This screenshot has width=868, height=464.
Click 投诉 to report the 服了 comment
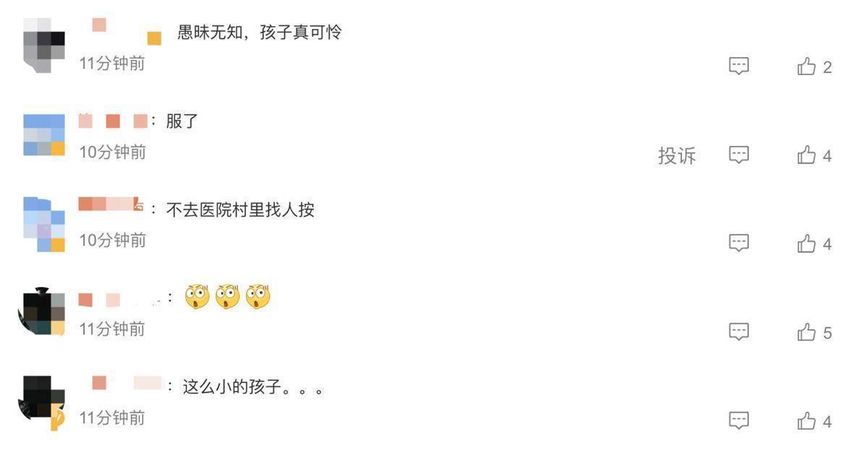(677, 155)
